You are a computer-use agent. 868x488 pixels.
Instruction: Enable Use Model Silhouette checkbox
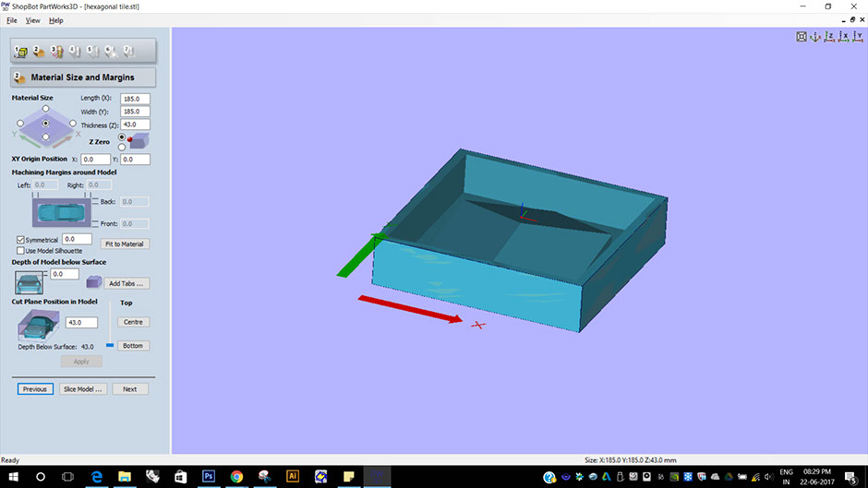(x=20, y=251)
